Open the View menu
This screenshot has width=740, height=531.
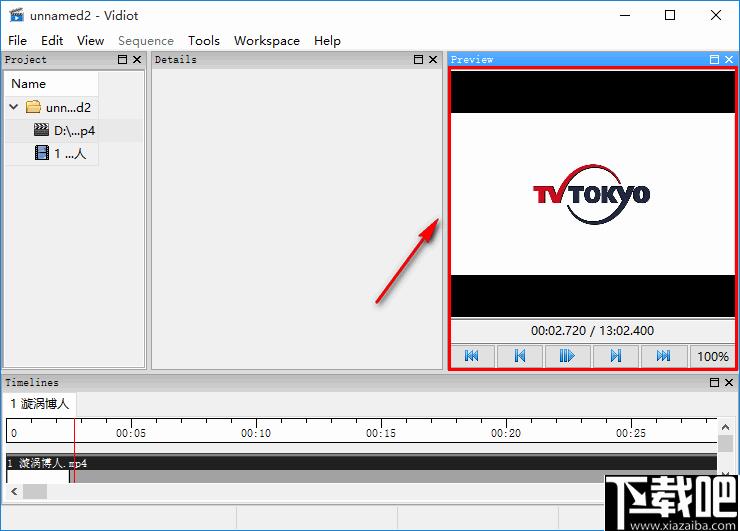90,41
